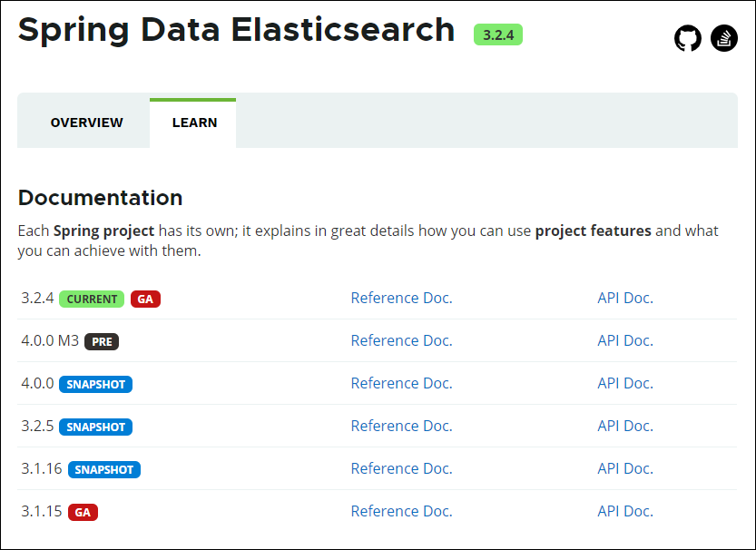
Task: Click the SNAPSHOT badge next to 4.0.0
Action: point(95,384)
